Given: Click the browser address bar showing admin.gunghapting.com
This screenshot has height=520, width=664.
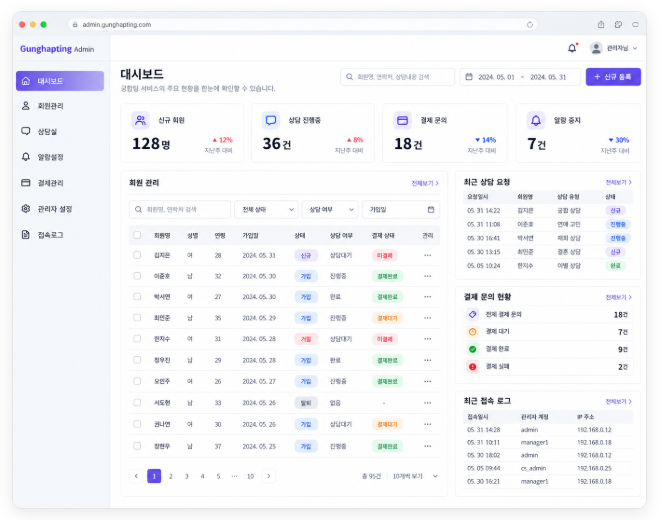Looking at the screenshot, I should (x=302, y=25).
